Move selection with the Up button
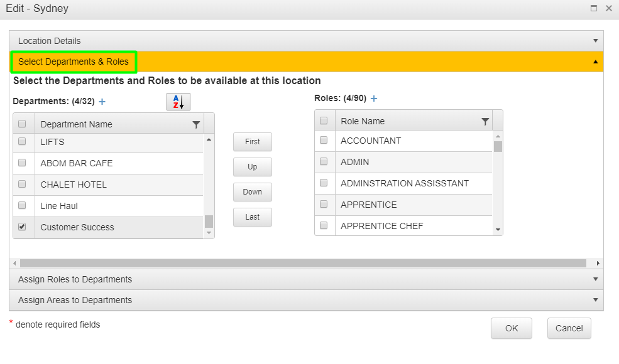Viewport: 619px width, 364px height. (x=252, y=167)
